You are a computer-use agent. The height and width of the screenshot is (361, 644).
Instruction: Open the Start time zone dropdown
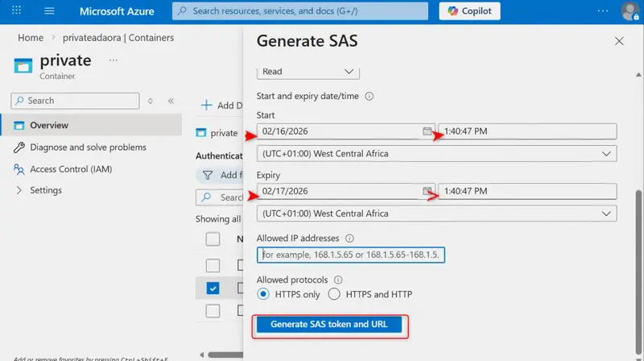(436, 153)
